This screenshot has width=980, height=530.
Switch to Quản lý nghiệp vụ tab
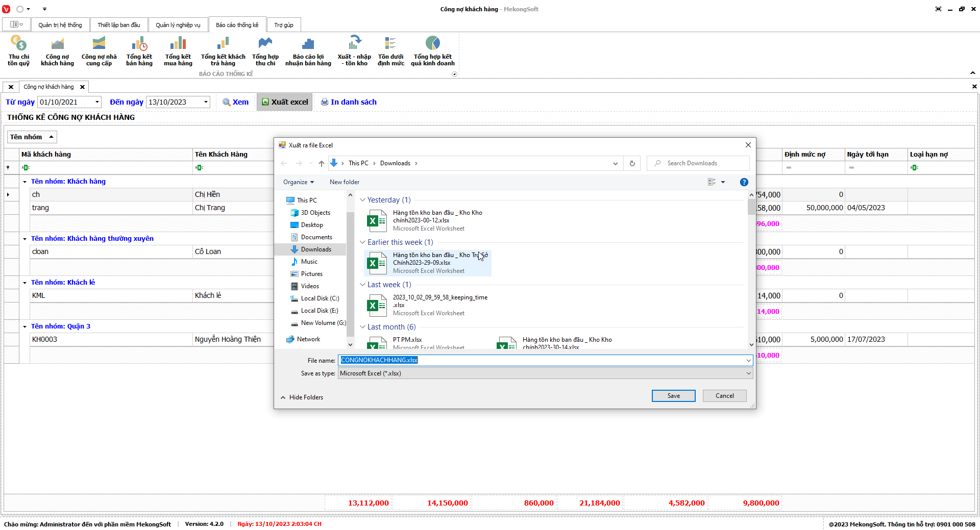pos(178,25)
